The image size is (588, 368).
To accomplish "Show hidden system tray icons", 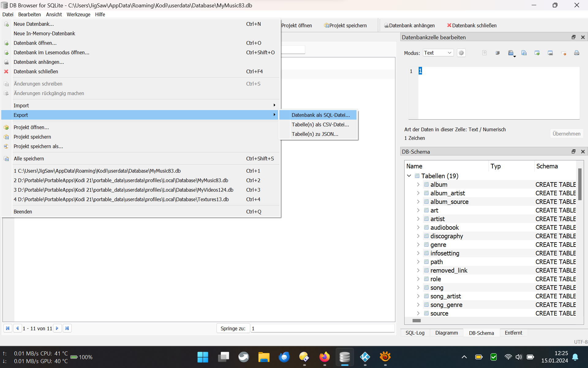I will point(464,357).
